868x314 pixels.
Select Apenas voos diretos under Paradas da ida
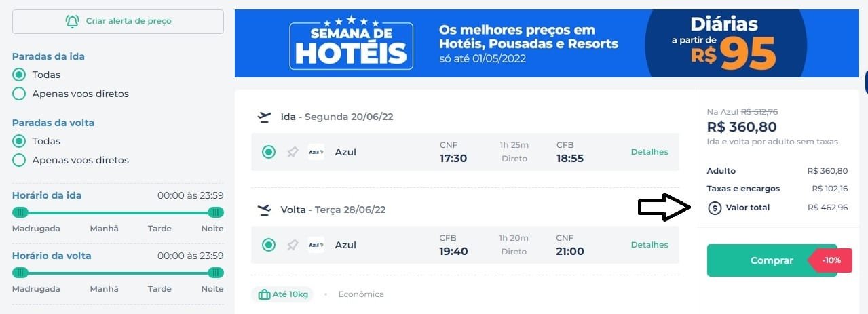point(19,94)
